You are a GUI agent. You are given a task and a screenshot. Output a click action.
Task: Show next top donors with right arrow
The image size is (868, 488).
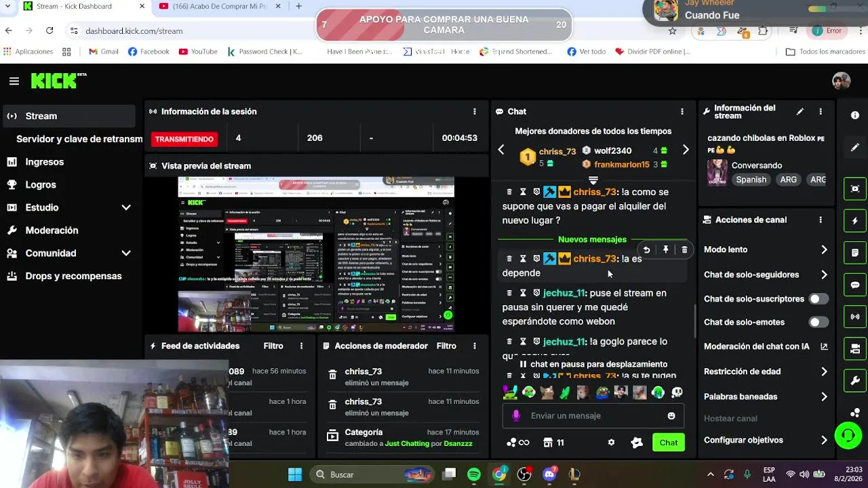(x=686, y=150)
